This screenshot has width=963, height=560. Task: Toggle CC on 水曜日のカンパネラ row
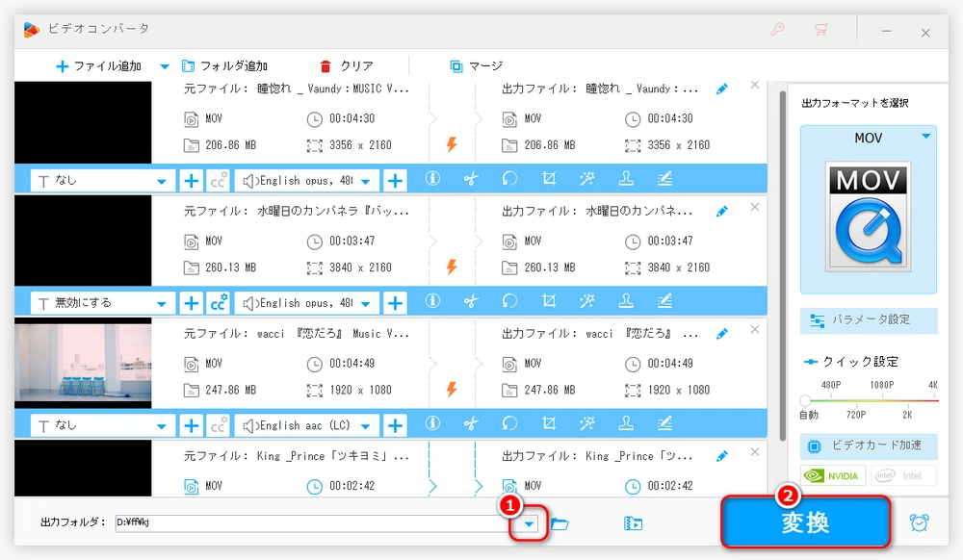coord(219,303)
